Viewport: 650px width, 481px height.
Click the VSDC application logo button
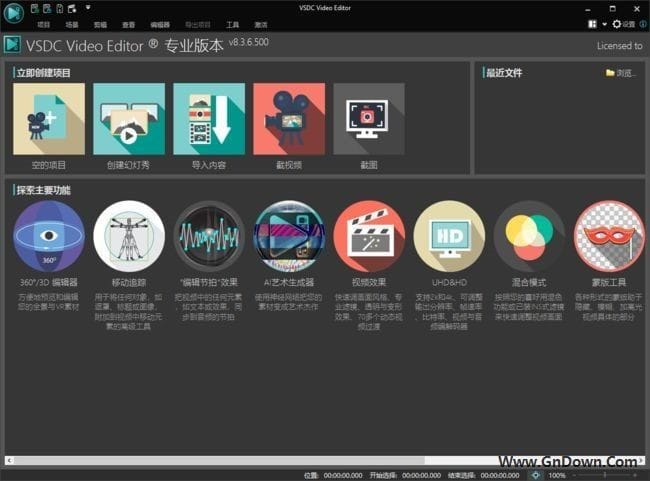14,12
